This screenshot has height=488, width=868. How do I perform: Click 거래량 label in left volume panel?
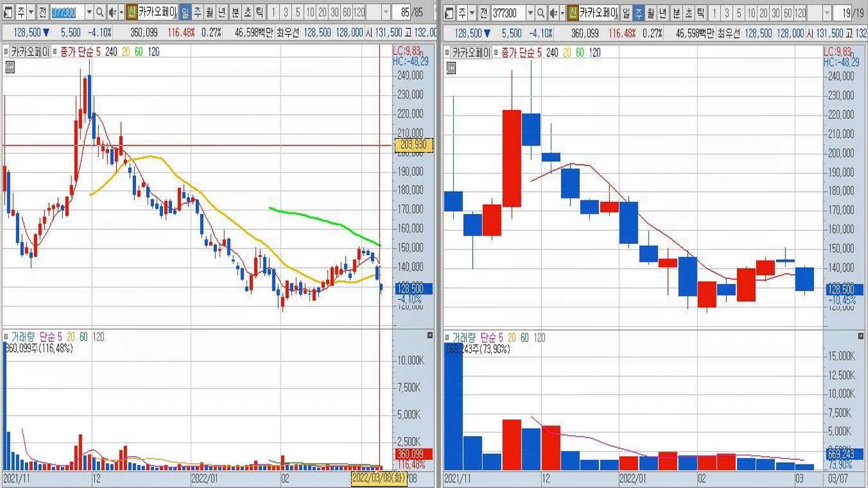[x=23, y=337]
